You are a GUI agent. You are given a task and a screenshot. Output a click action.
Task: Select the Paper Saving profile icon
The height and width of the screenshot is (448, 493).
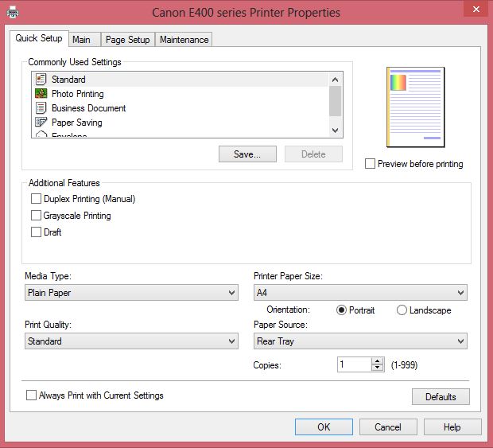click(x=41, y=122)
